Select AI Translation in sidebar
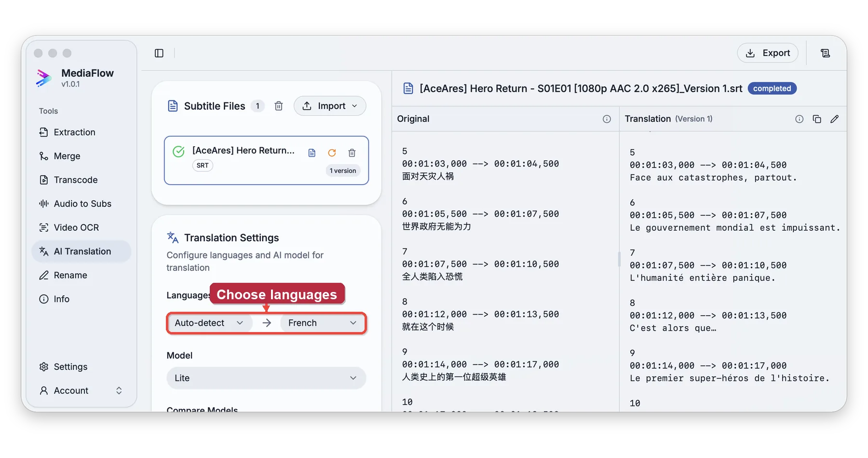Viewport: 868px width, 458px height. coord(81,251)
